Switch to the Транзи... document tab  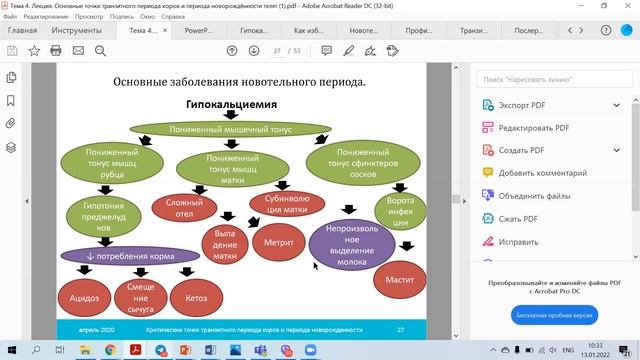[x=473, y=31]
